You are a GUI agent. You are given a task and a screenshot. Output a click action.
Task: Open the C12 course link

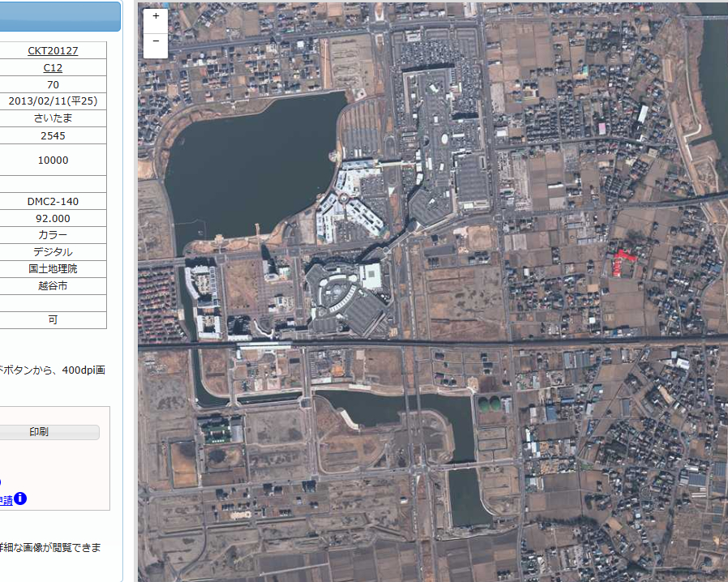click(x=53, y=68)
